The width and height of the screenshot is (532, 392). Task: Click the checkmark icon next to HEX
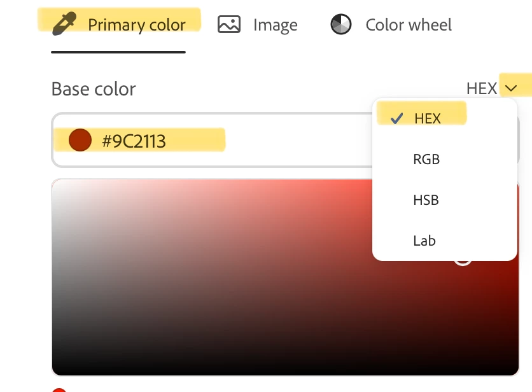(x=396, y=118)
